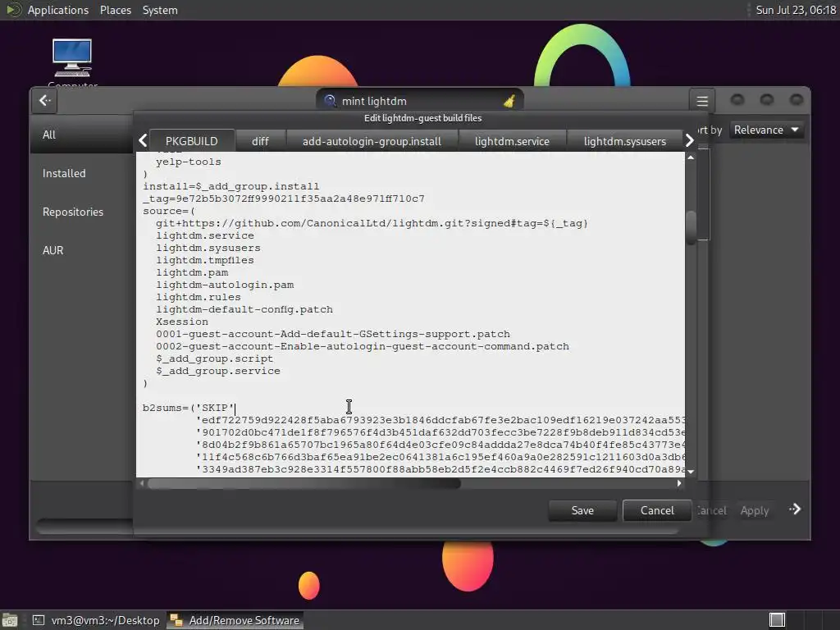The image size is (840, 630).
Task: Switch to the diff tab
Action: click(x=260, y=141)
